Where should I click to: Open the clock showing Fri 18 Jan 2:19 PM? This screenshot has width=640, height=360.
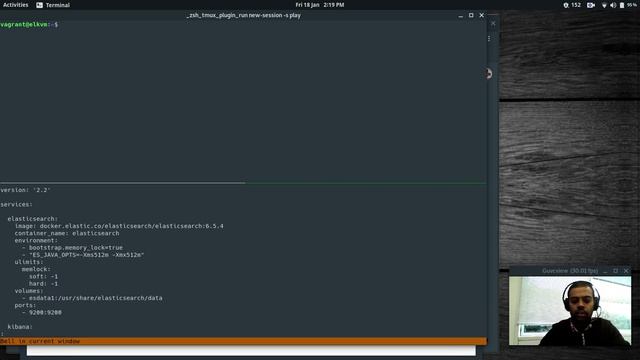click(x=320, y=5)
